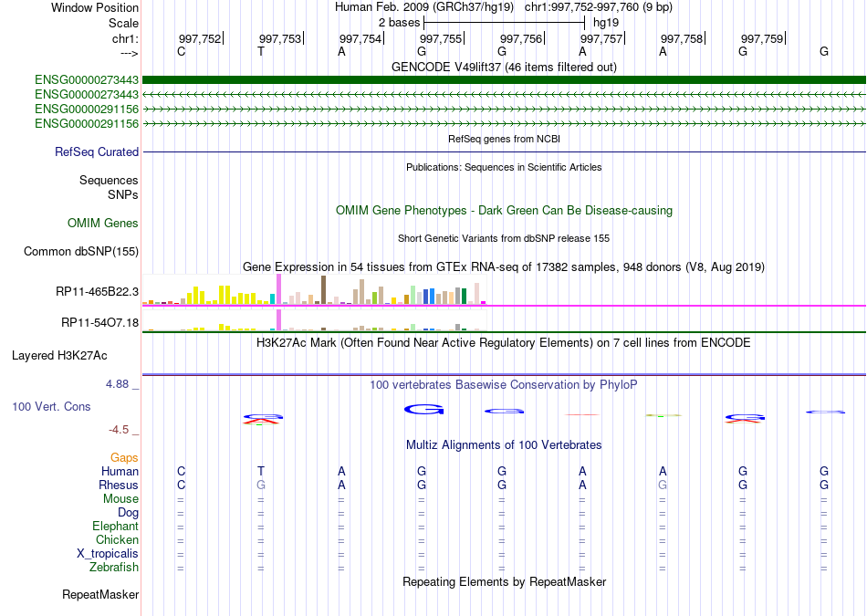
Task: Click the RP11-465B22.3 GTEx expression bar chart
Action: pos(314,290)
